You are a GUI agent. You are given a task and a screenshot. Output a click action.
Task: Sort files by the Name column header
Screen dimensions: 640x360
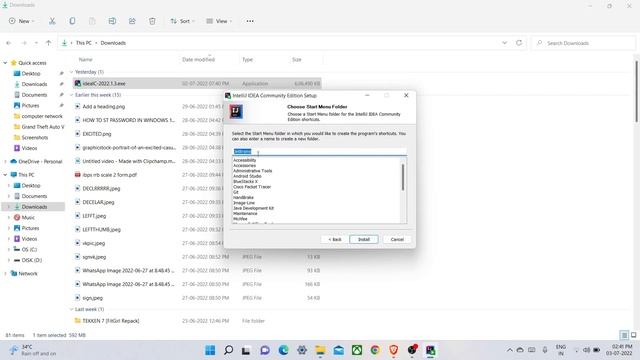pos(85,60)
